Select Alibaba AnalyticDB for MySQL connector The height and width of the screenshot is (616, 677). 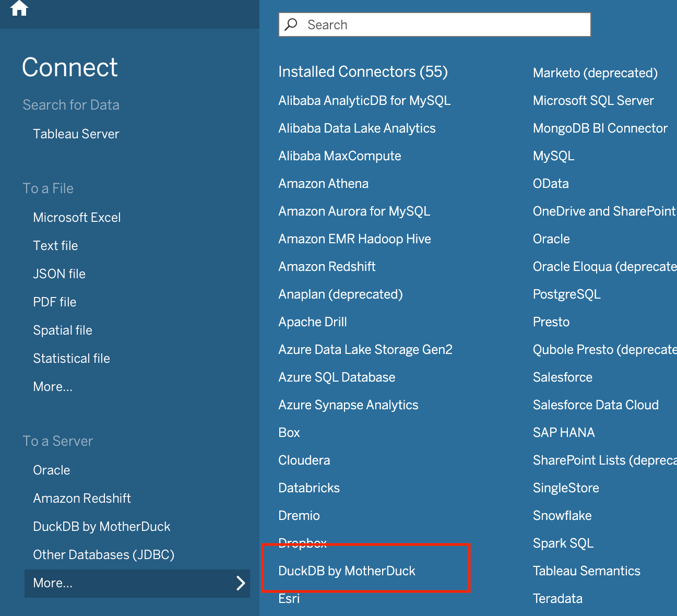tap(364, 101)
